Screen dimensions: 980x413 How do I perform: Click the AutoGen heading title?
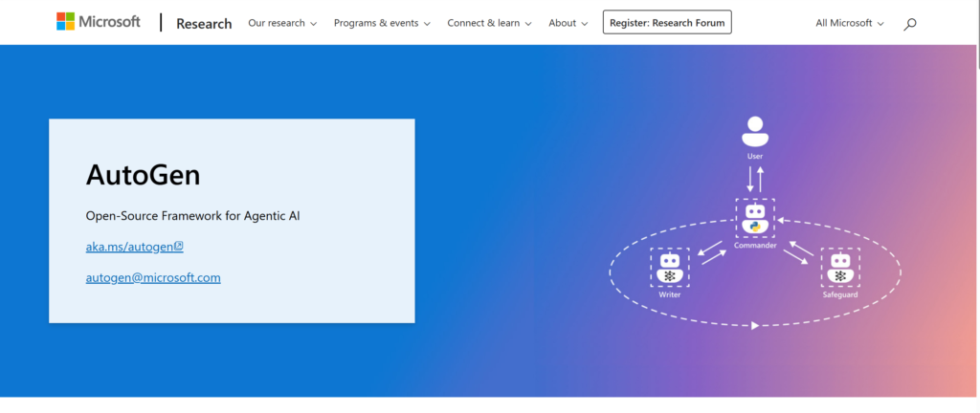click(x=143, y=175)
